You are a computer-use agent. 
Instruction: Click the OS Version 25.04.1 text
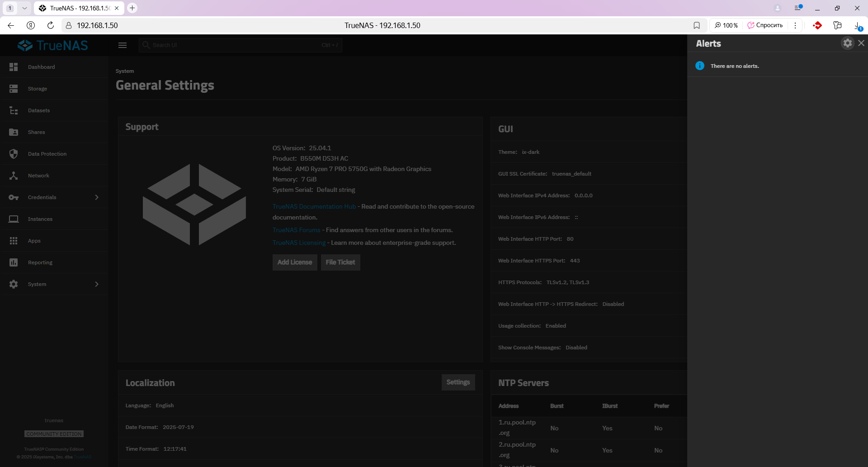pyautogui.click(x=302, y=148)
